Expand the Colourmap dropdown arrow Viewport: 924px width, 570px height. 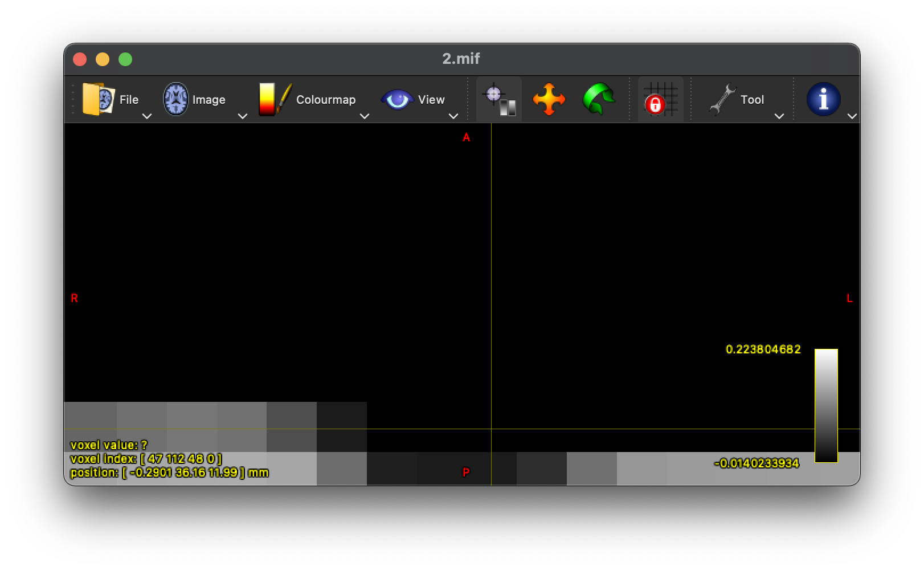pos(365,116)
